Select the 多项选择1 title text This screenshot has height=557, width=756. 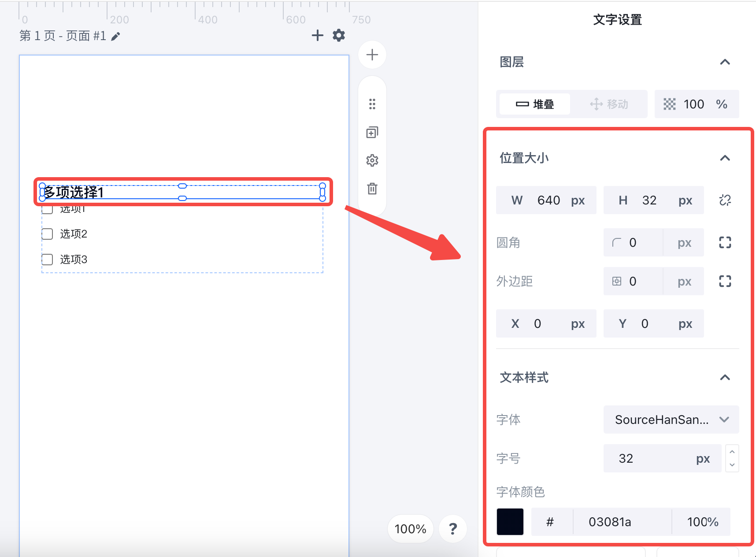[x=74, y=192]
